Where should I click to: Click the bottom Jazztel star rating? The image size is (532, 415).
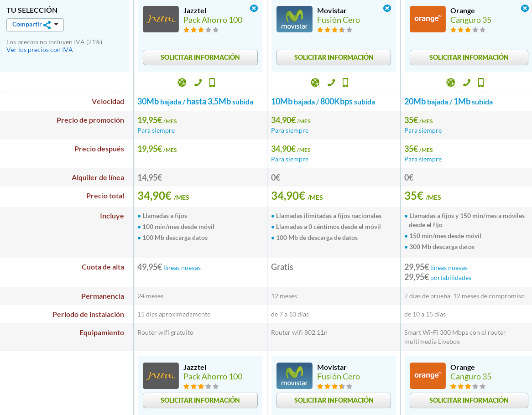[x=201, y=387]
